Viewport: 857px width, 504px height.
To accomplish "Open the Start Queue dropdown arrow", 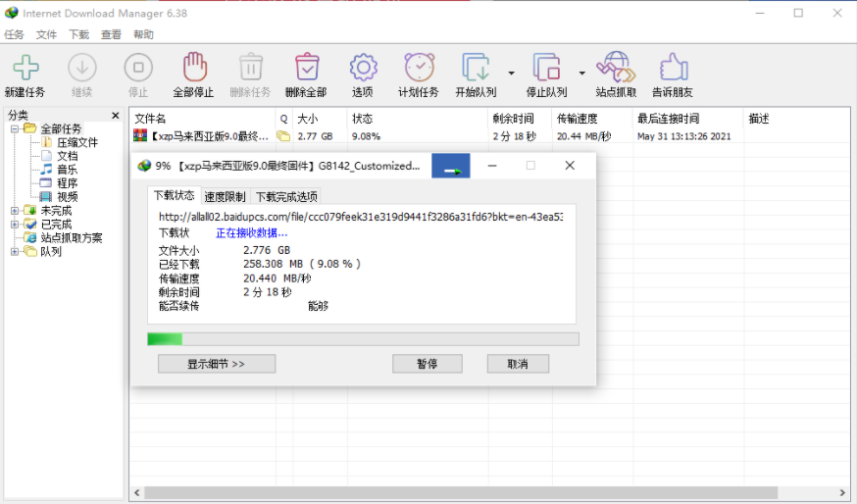I will [x=511, y=73].
